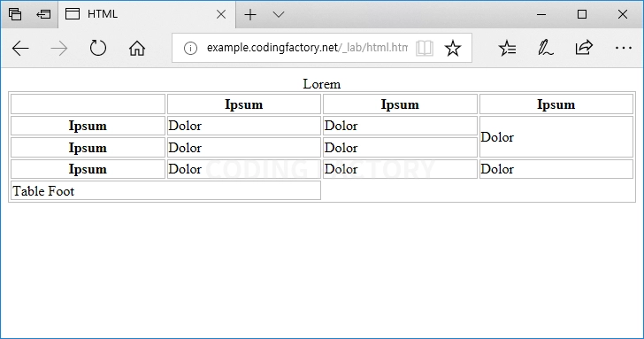Add this page to favorites star

[453, 48]
